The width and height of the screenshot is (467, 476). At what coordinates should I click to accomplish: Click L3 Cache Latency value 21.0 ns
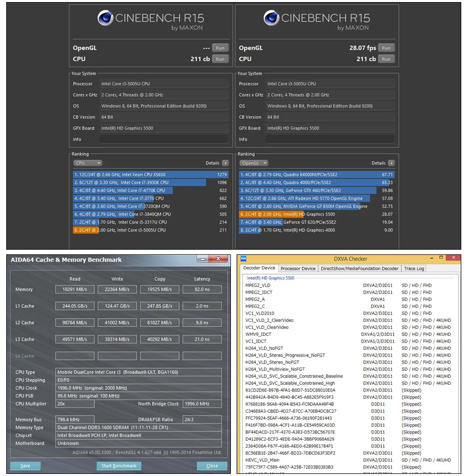(202, 339)
